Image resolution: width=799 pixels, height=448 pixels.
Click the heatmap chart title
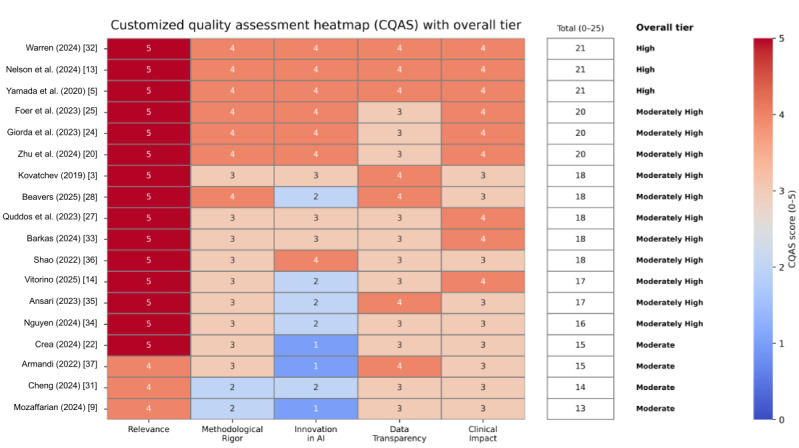click(316, 25)
